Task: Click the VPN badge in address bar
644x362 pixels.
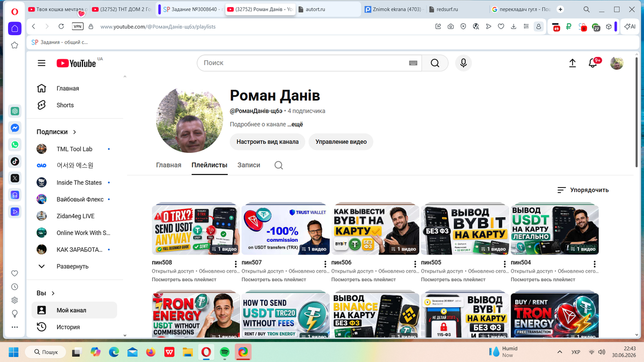Action: (x=77, y=26)
